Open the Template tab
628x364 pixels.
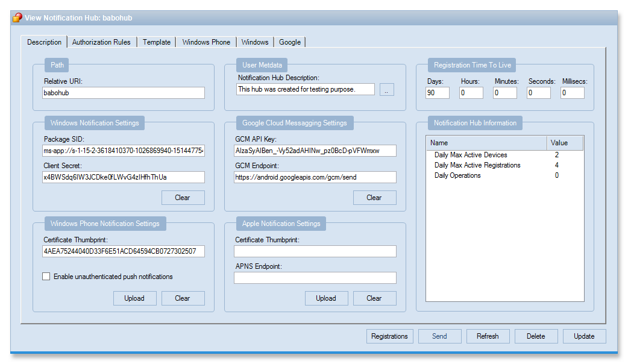pos(157,42)
